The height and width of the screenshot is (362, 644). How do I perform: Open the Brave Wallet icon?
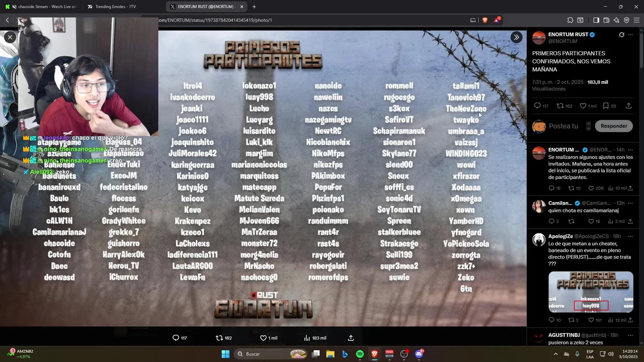pyautogui.click(x=606, y=20)
